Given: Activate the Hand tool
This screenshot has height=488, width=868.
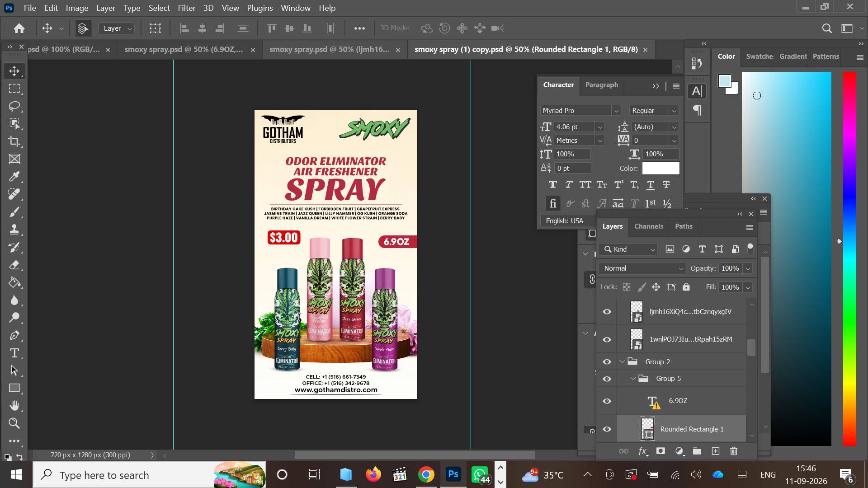Looking at the screenshot, I should click(x=14, y=406).
